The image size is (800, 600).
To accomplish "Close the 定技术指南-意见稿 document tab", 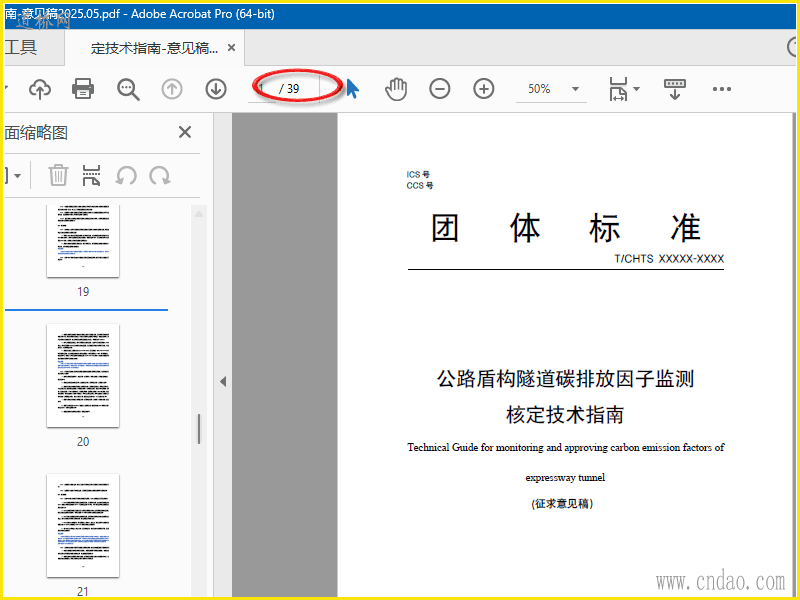I will tap(232, 47).
